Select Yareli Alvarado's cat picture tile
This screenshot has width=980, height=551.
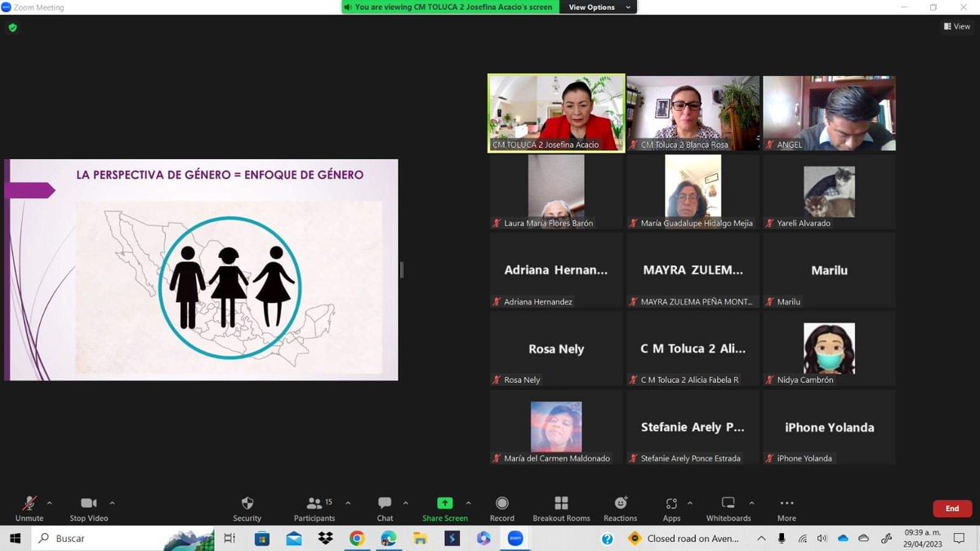coord(829,192)
